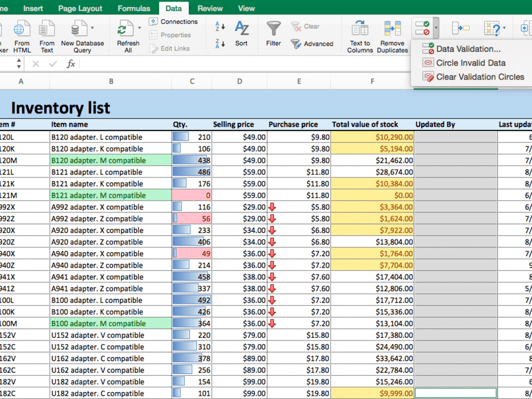532x399 pixels.
Task: Click the From HTML globe icon
Action: [x=21, y=30]
